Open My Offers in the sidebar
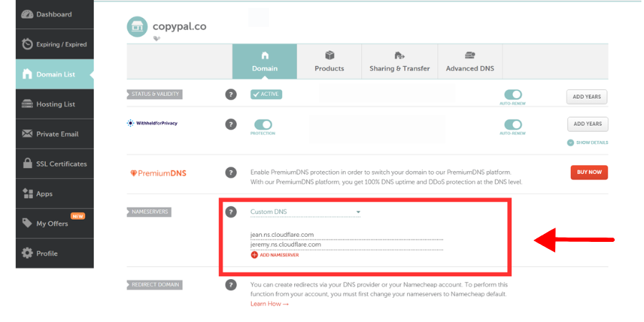Image resolution: width=644 pixels, height=322 pixels. [54, 223]
